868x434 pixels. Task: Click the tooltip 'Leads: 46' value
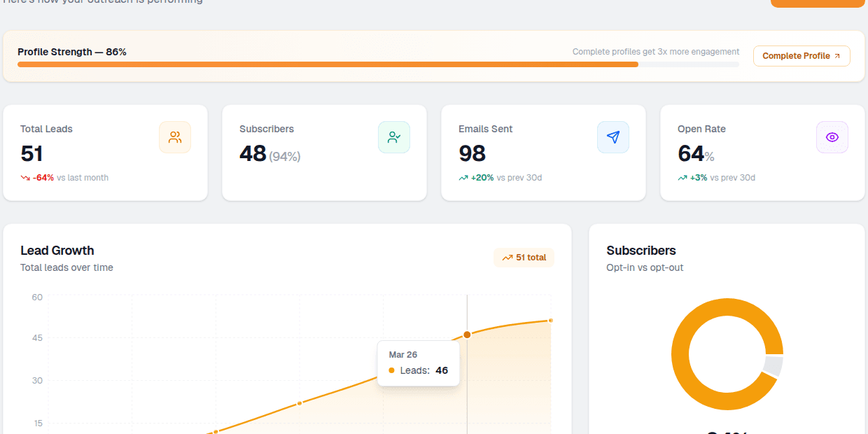click(442, 370)
